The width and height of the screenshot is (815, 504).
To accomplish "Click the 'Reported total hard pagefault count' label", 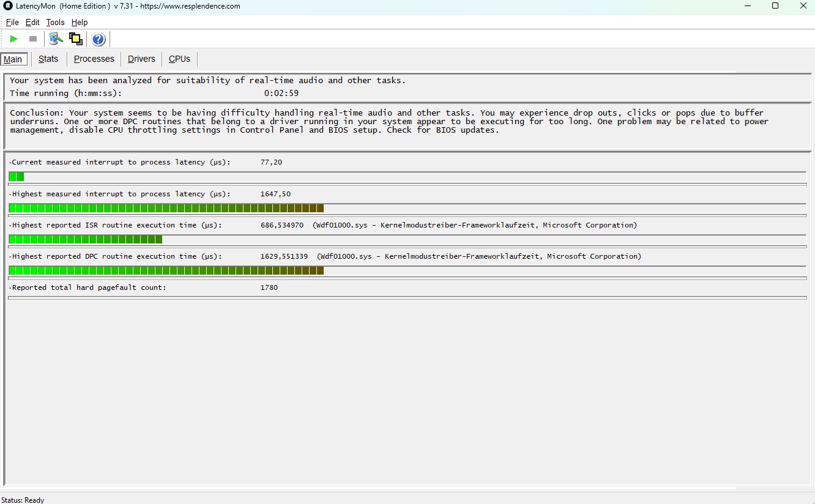I will pyautogui.click(x=89, y=287).
